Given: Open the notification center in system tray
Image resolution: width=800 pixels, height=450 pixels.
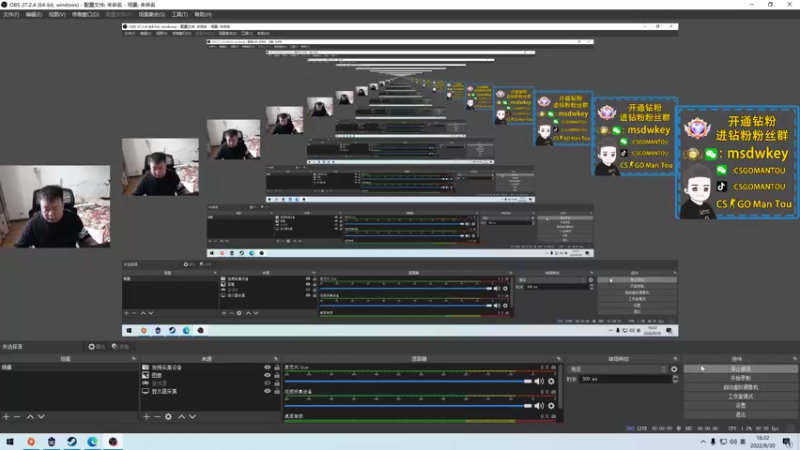Looking at the screenshot, I should coord(787,442).
